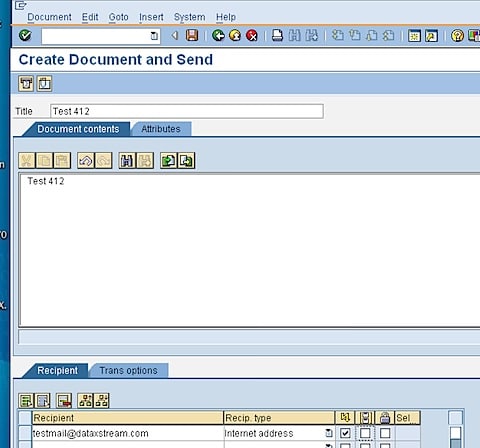Click the second application toolbar icon under the title
480x448 pixels.
[44, 83]
